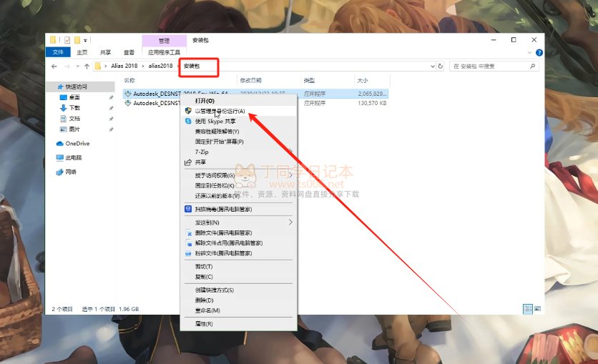This screenshot has width=598, height=364.
Task: Open the Customize Quick Access Toolbar dropdown arrow
Action: tap(85, 40)
